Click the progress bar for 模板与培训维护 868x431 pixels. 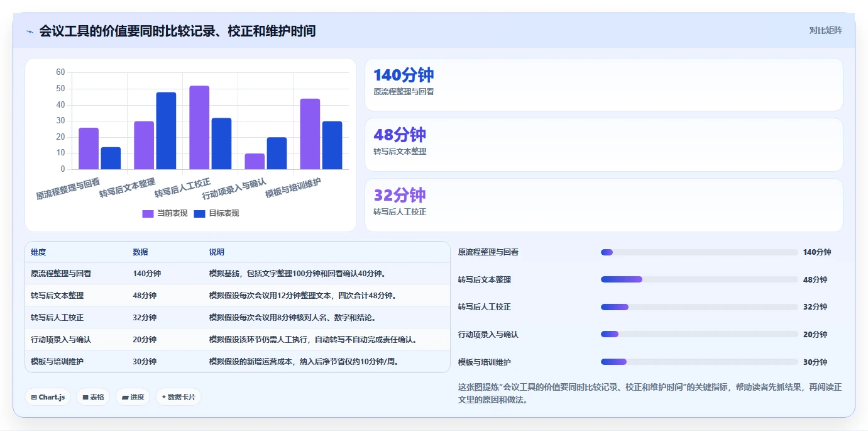(x=699, y=362)
